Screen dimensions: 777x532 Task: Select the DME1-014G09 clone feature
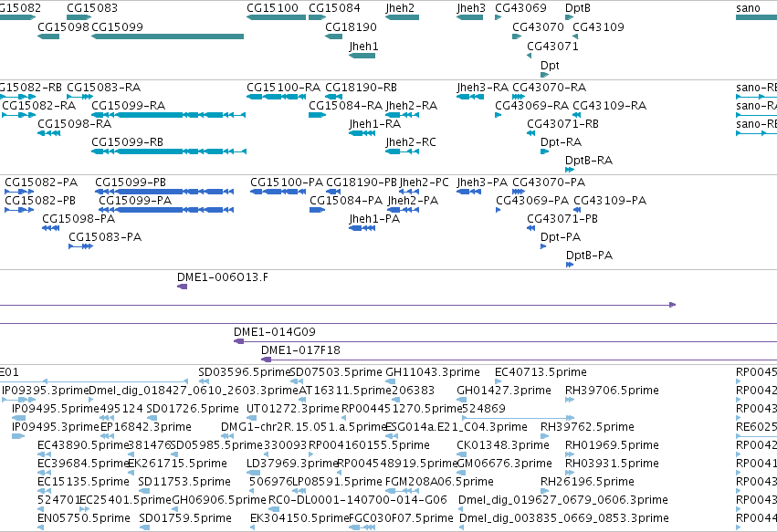[506, 342]
